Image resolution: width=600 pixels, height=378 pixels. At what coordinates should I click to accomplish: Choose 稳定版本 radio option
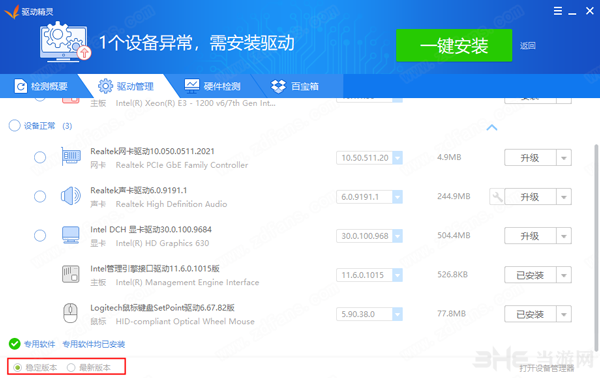18,368
